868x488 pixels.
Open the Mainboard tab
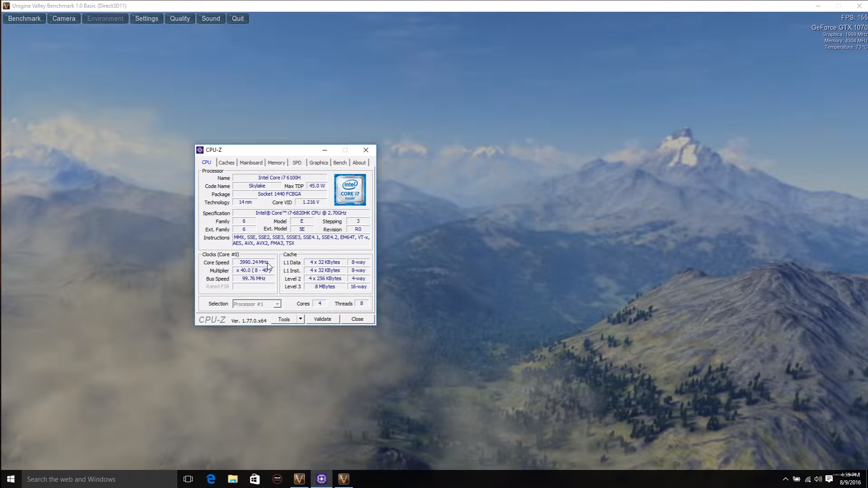pyautogui.click(x=251, y=163)
